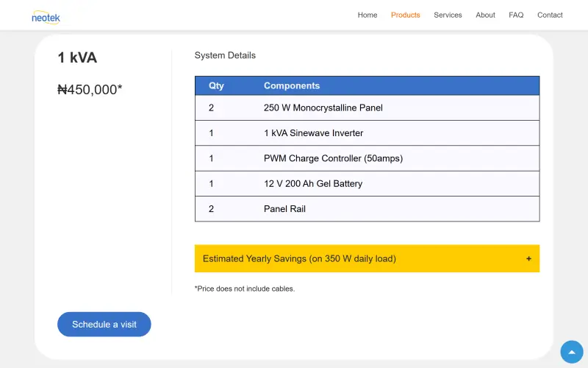This screenshot has height=368, width=588.
Task: Click the neotek logo
Action: (46, 17)
